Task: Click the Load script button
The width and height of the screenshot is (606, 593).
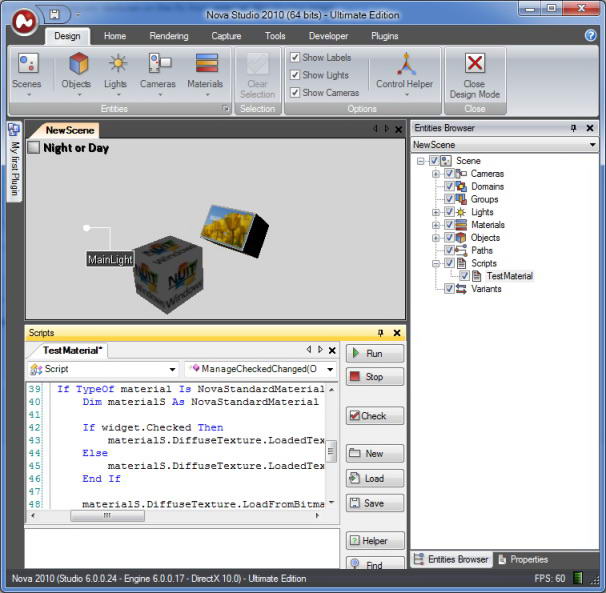Action: 374,479
